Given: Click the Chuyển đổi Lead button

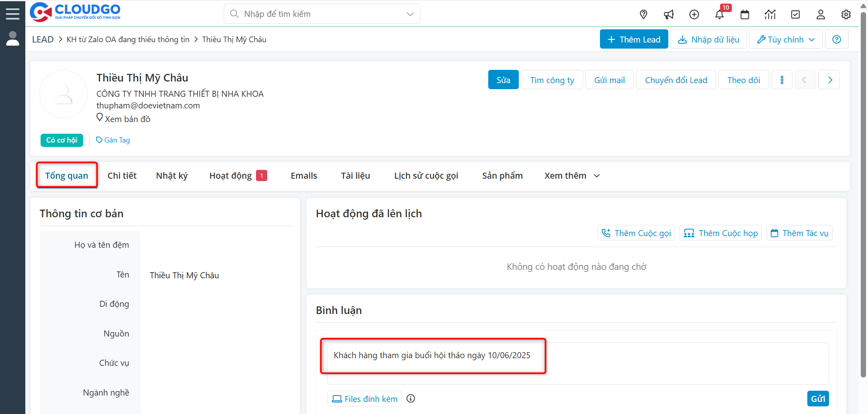Looking at the screenshot, I should [676, 80].
